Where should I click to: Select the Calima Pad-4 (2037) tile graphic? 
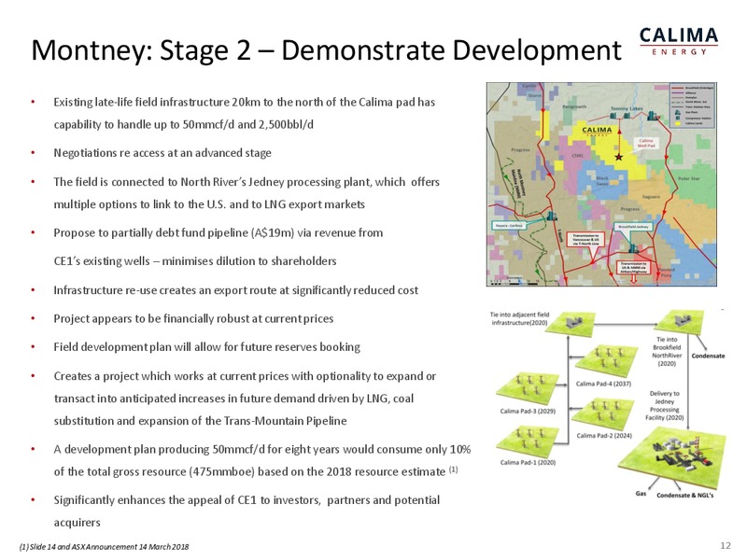606,362
